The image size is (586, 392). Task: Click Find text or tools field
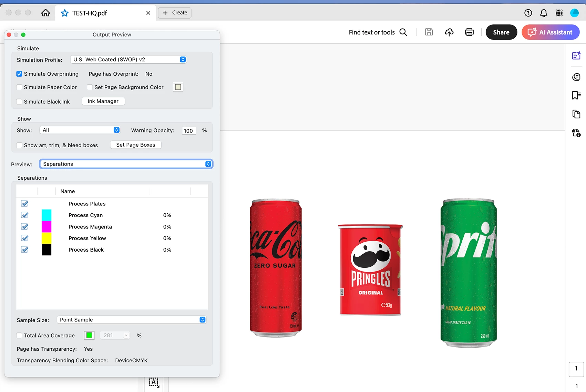(372, 32)
